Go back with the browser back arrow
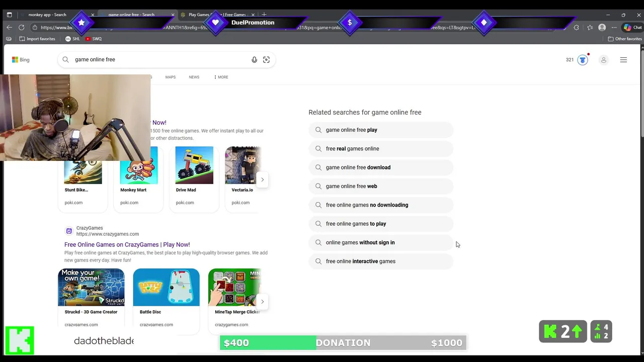644x362 pixels. point(9,27)
